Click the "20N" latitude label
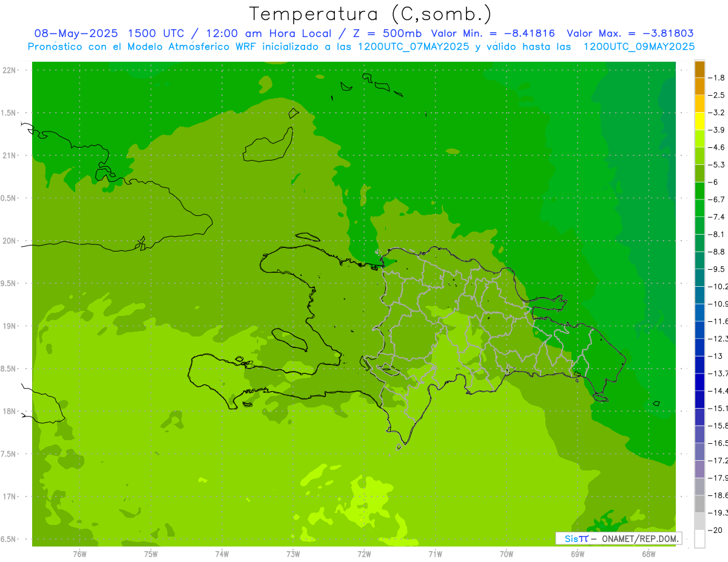The image size is (728, 562). tap(9, 241)
